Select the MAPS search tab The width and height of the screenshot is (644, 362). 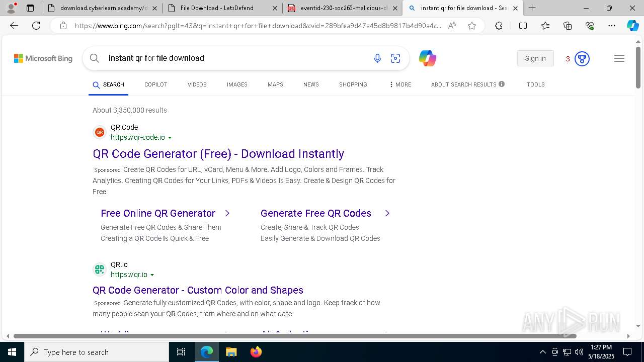pyautogui.click(x=275, y=84)
